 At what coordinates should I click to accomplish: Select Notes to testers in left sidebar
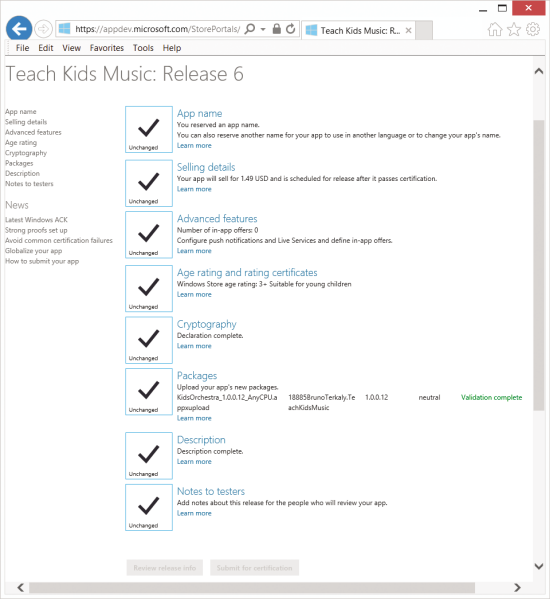pos(29,184)
